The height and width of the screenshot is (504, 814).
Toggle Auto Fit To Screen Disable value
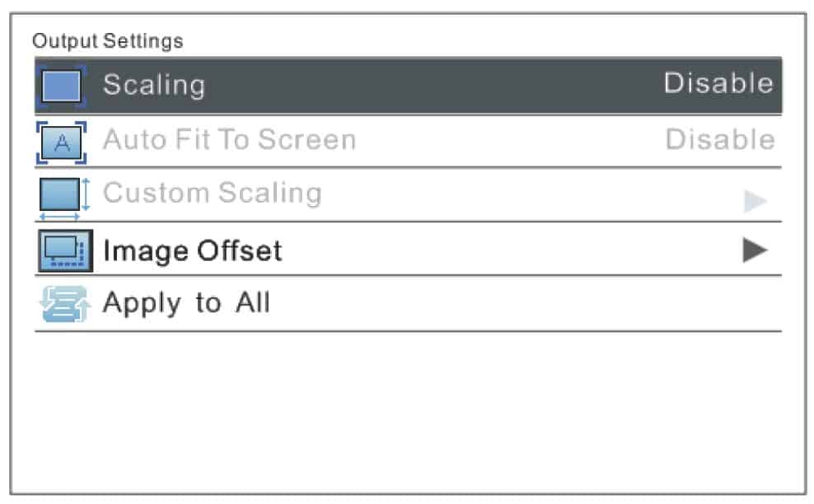[x=720, y=139]
